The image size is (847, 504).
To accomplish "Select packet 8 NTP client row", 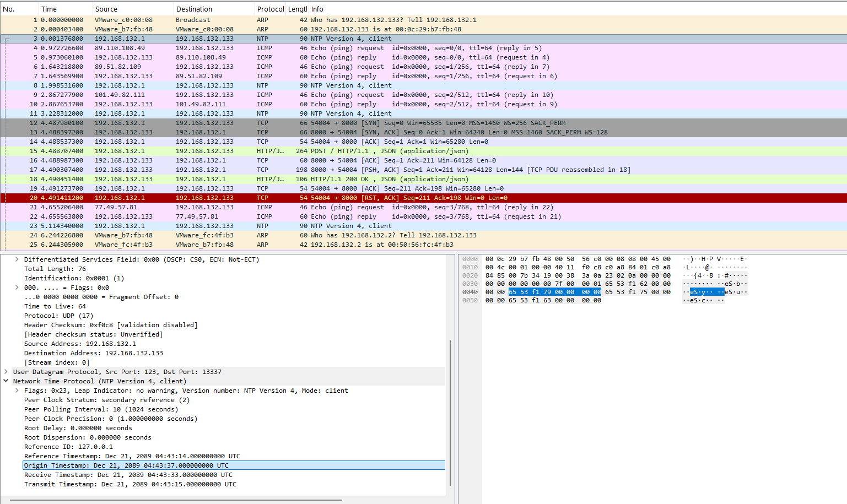I will tap(423, 85).
